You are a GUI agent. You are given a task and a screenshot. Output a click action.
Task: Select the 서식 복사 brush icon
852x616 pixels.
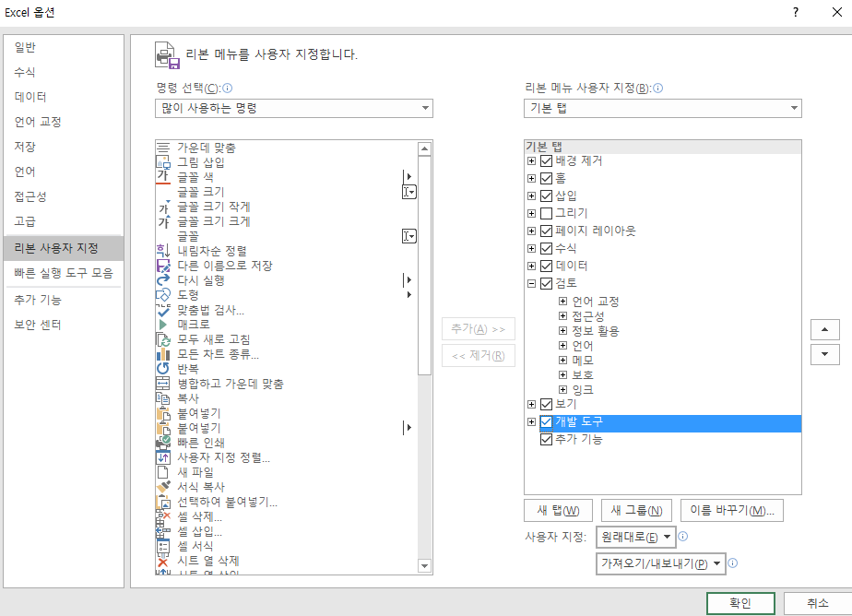(163, 487)
